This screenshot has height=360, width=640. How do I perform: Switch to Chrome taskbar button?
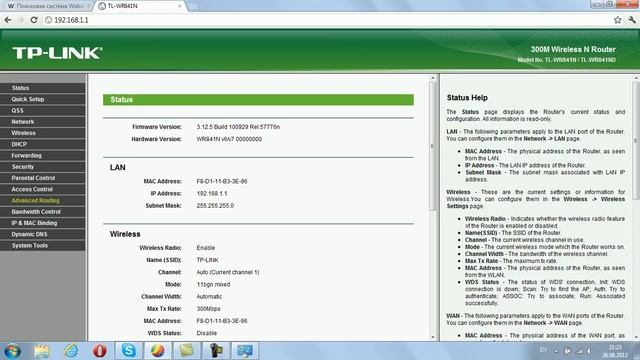pyautogui.click(x=158, y=351)
